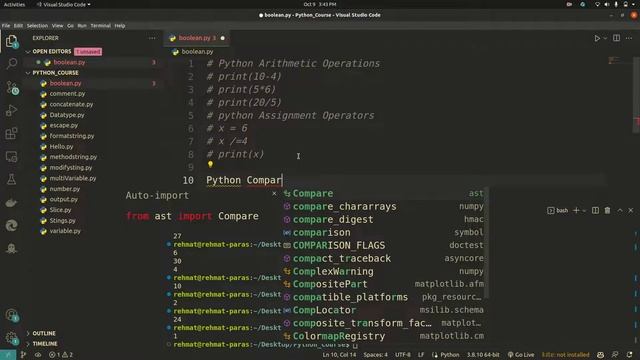Image resolution: width=640 pixels, height=360 pixels.
Task: Open Run and Debug view
Action: [x=11, y=111]
